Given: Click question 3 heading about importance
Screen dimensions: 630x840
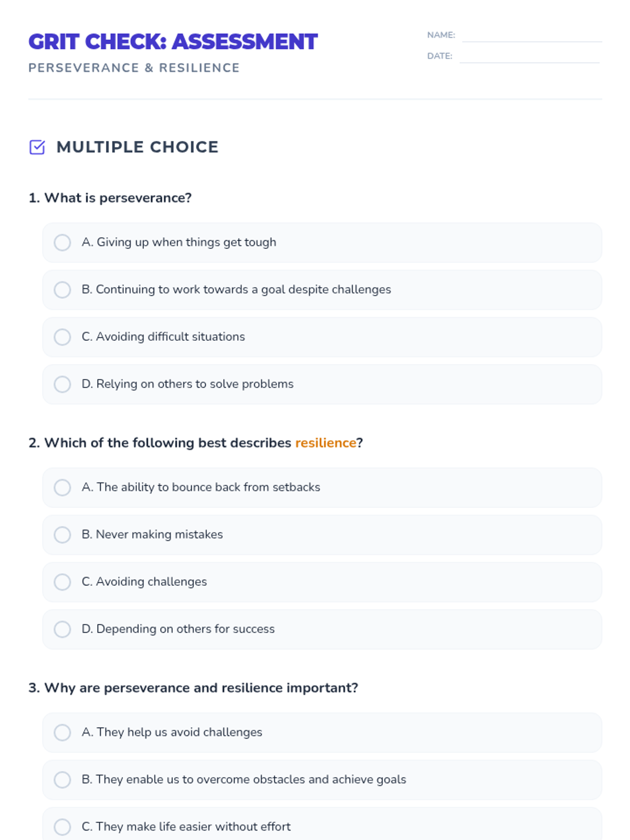Looking at the screenshot, I should point(193,688).
